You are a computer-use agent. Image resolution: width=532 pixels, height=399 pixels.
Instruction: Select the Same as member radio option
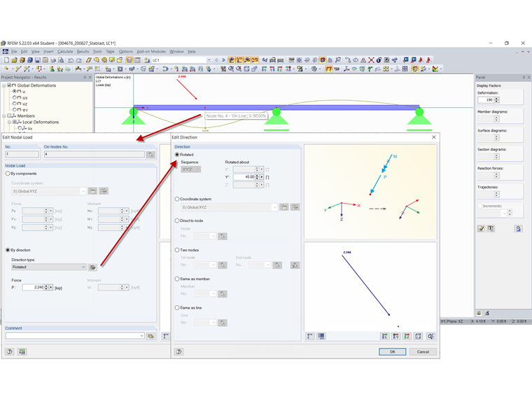tap(177, 279)
